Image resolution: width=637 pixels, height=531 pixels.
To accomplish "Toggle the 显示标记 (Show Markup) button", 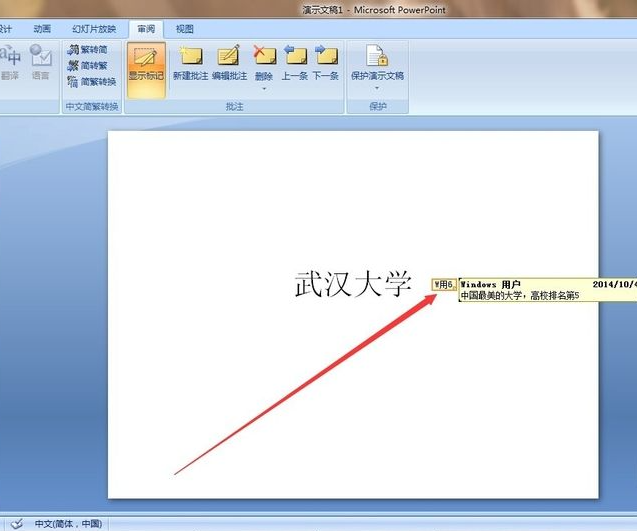I will tap(146, 66).
